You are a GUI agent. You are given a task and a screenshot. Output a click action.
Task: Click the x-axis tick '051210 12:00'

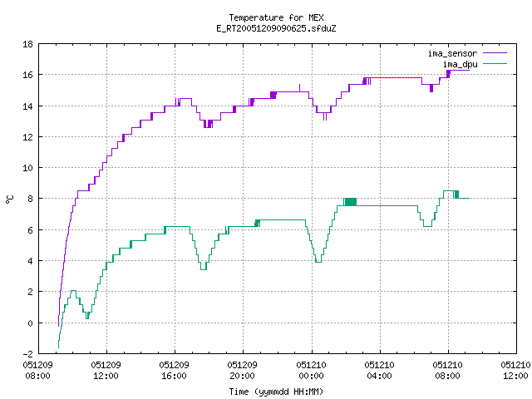pyautogui.click(x=515, y=371)
